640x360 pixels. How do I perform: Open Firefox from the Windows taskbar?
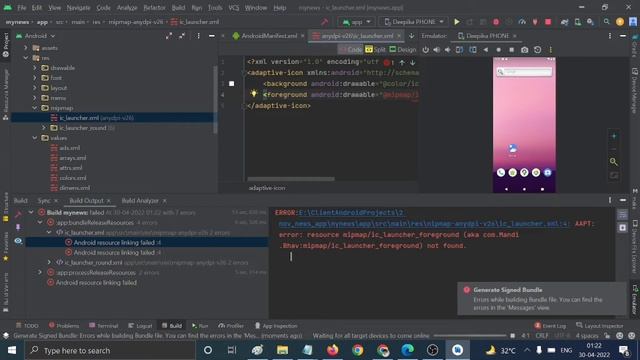(x=333, y=350)
